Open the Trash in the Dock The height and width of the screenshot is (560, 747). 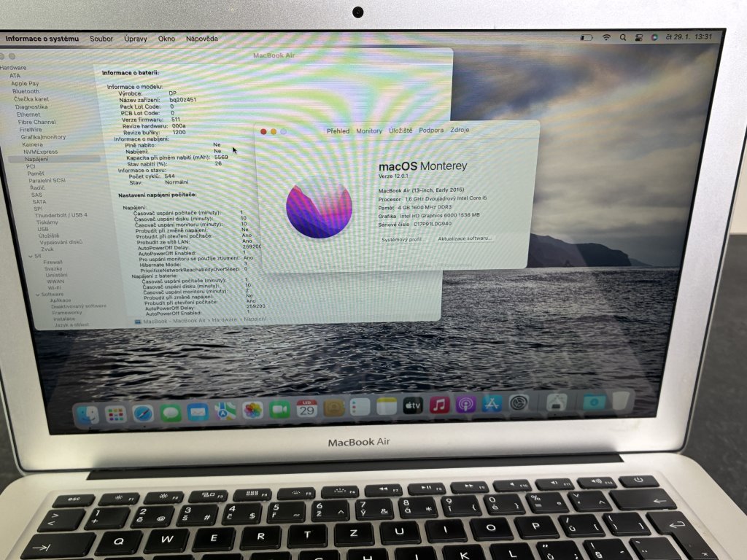tap(622, 400)
